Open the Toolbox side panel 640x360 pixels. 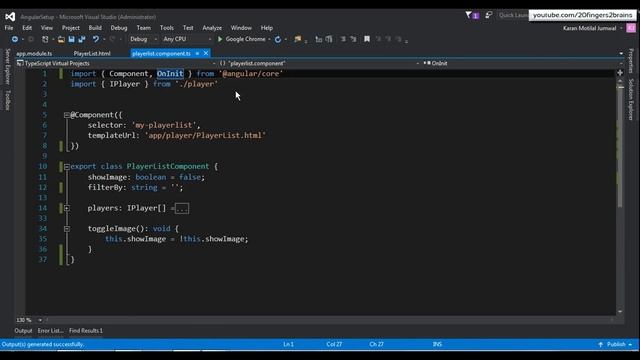point(7,100)
